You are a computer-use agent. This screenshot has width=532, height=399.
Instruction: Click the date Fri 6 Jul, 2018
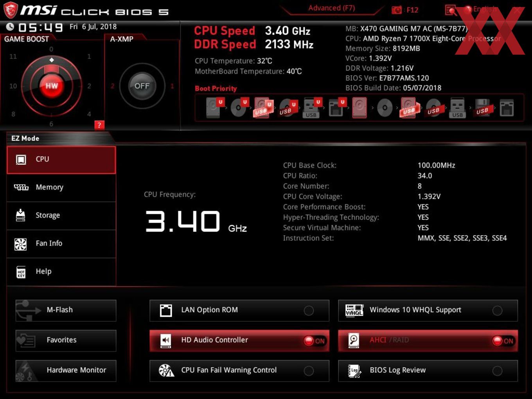coord(93,27)
